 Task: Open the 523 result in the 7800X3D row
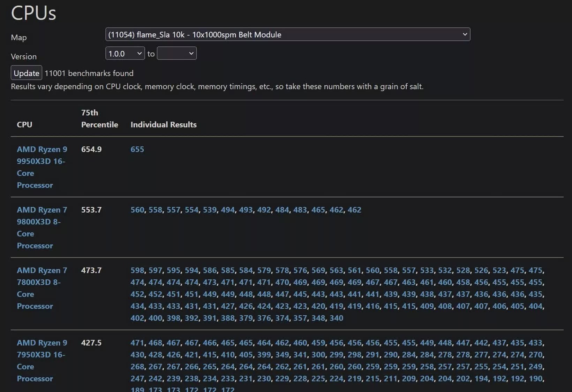[x=499, y=270]
